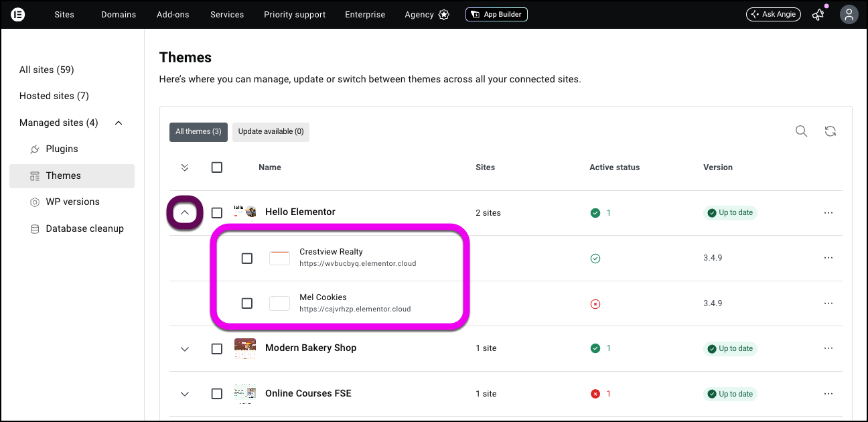The height and width of the screenshot is (422, 868).
Task: Click the Up to date badge for Online Courses FSE
Action: [x=730, y=394]
